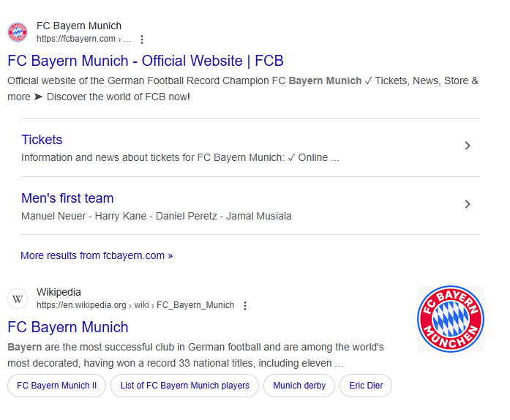Open FC Bayern Munich Official Website title

[145, 61]
